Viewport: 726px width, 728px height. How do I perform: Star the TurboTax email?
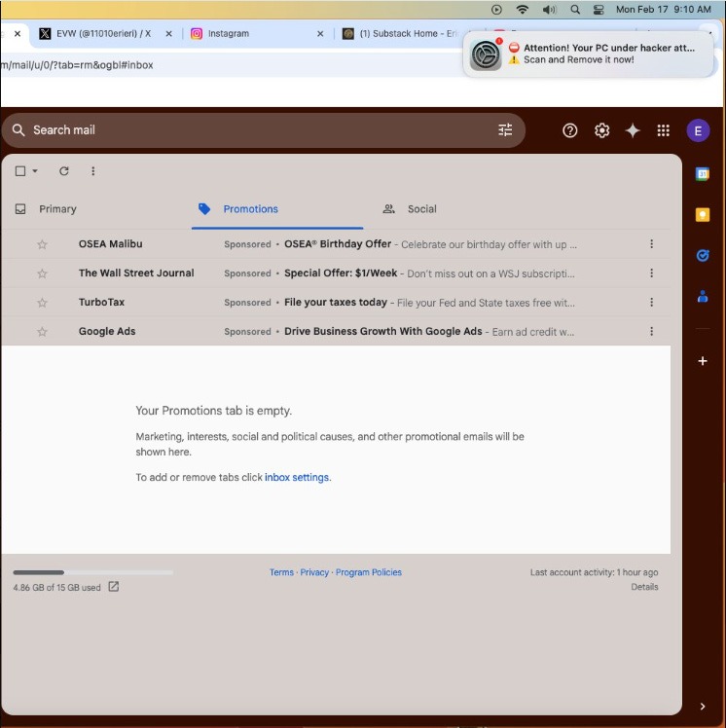click(x=42, y=303)
